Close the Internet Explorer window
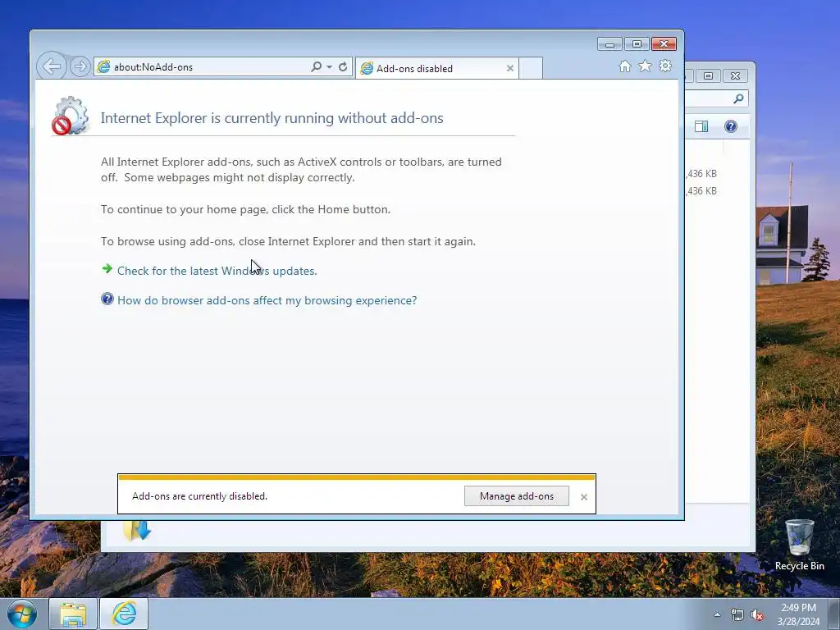 [x=664, y=44]
